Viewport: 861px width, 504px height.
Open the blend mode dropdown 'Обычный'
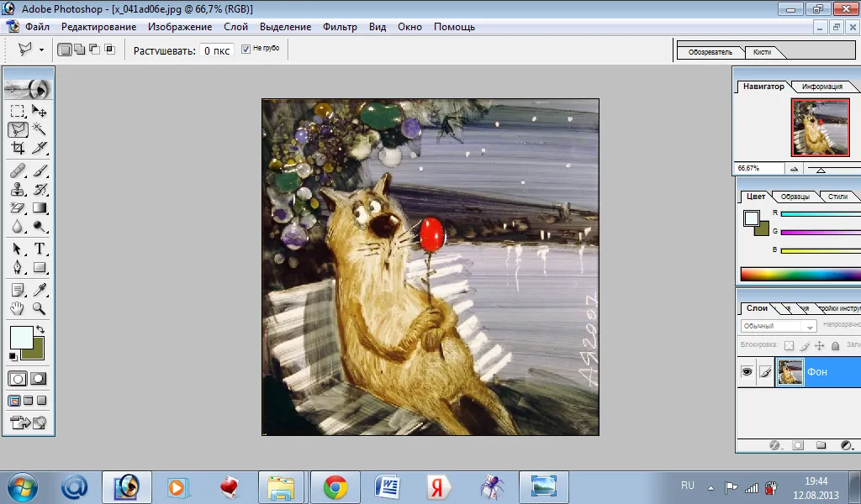point(778,326)
